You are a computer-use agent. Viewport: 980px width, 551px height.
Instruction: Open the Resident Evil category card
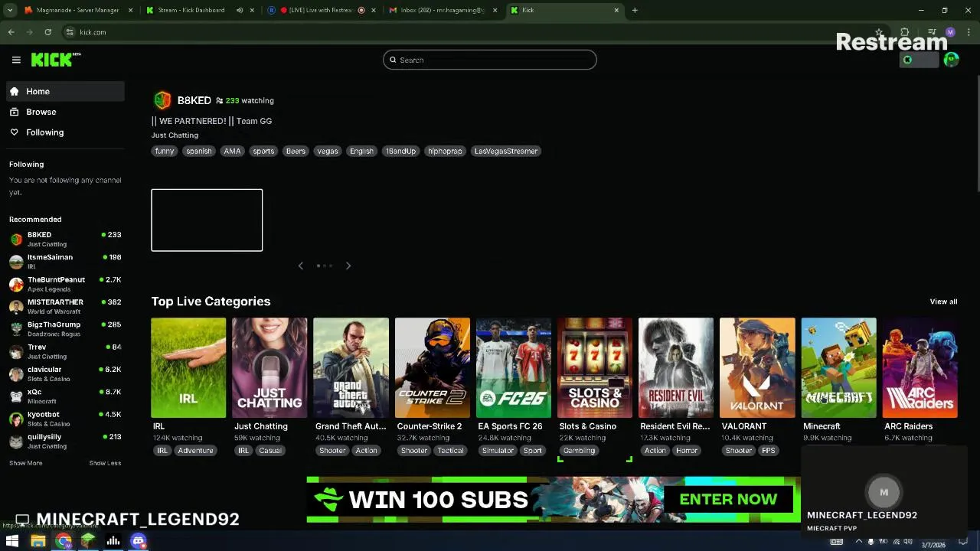[x=676, y=368]
